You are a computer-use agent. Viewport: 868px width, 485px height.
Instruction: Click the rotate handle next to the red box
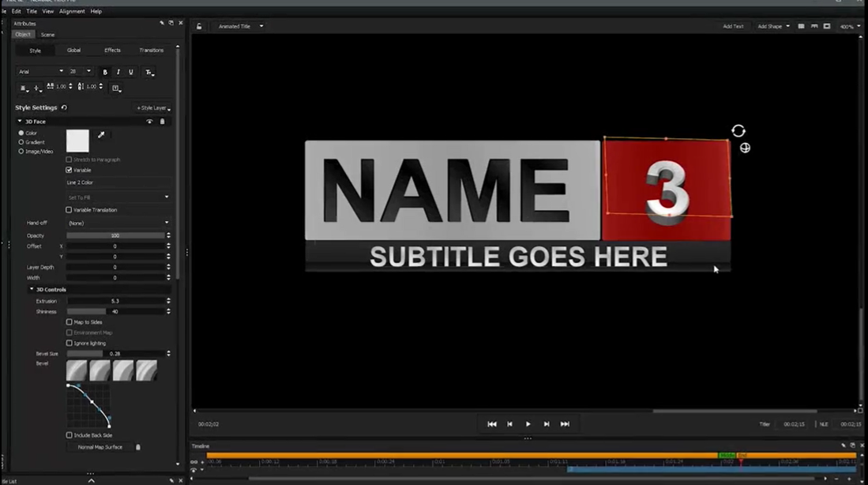click(x=738, y=131)
